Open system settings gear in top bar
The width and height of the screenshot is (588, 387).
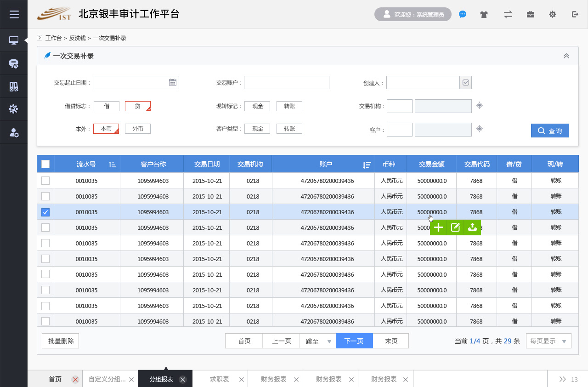pos(552,14)
